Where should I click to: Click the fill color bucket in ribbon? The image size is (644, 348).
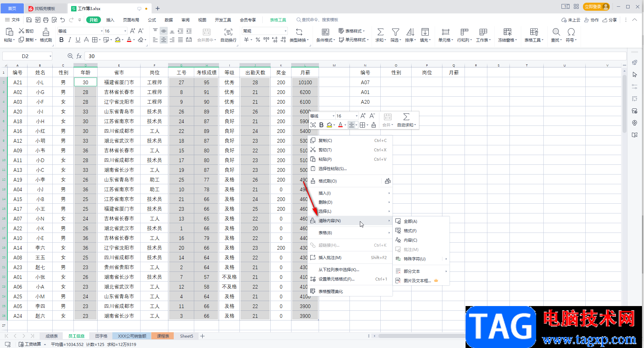pos(118,40)
